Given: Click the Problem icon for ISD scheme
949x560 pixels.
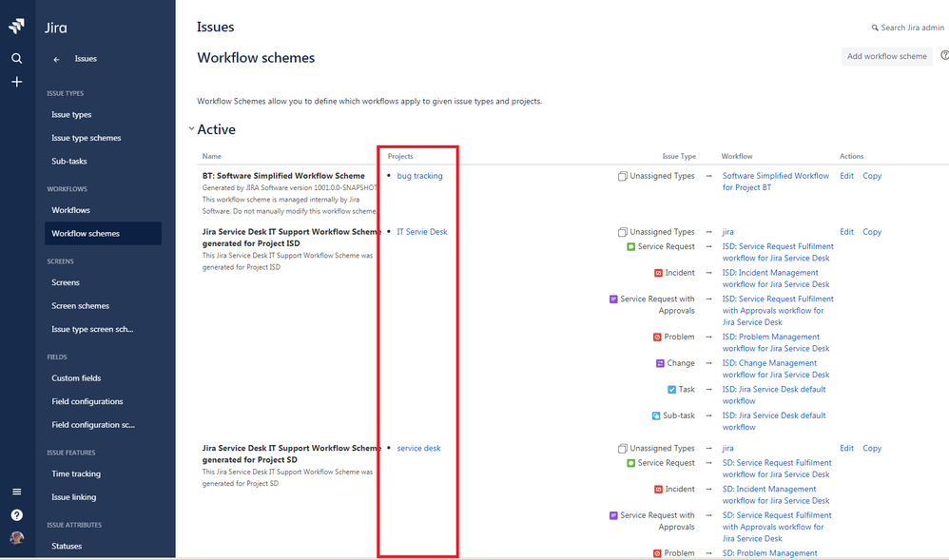Looking at the screenshot, I should click(657, 338).
